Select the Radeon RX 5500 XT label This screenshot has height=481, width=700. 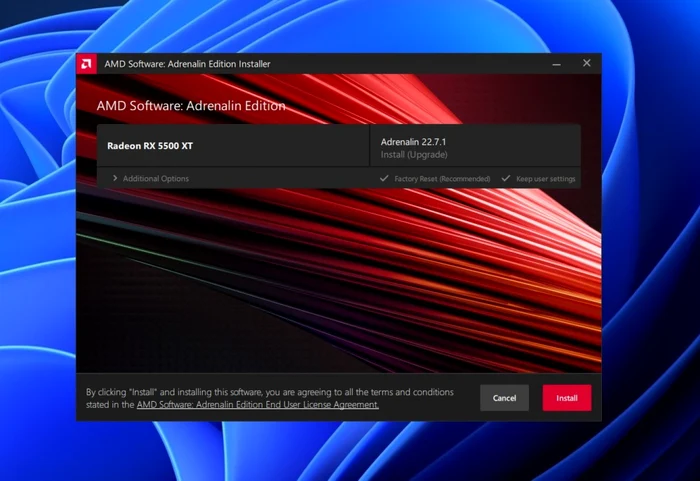pos(150,146)
